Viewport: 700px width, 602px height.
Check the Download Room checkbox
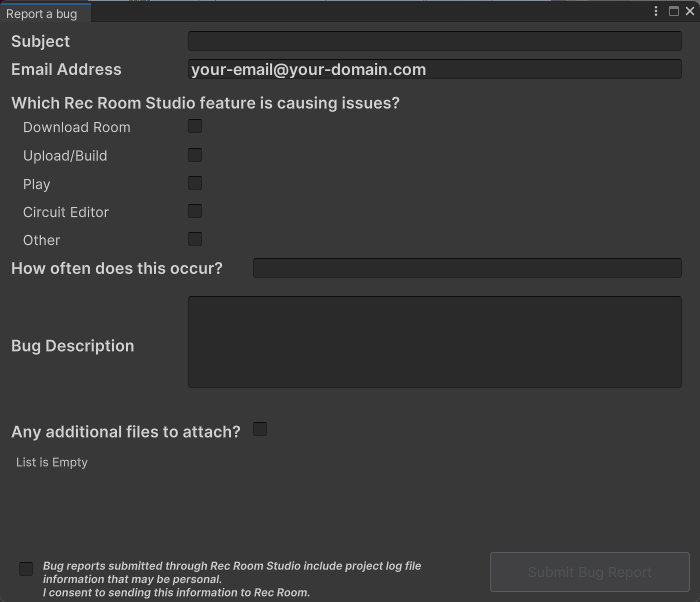[195, 126]
